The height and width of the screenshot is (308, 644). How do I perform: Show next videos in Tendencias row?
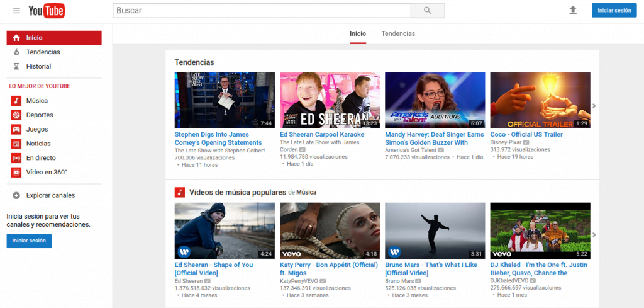[594, 106]
